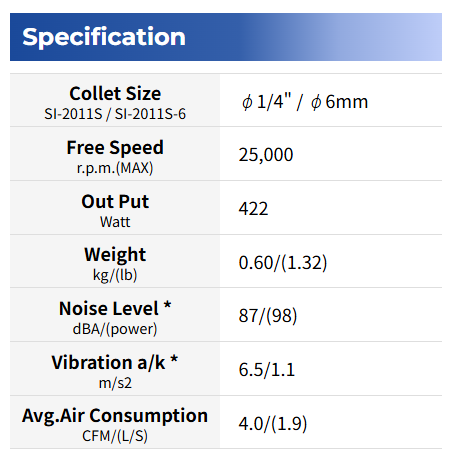The height and width of the screenshot is (460, 455).
Task: Select the Weight label
Action: pos(115,255)
